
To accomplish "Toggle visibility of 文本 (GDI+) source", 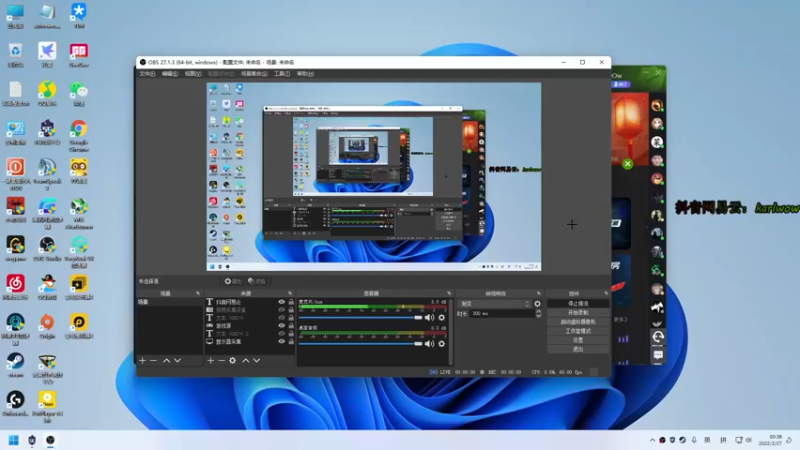I will click(281, 318).
